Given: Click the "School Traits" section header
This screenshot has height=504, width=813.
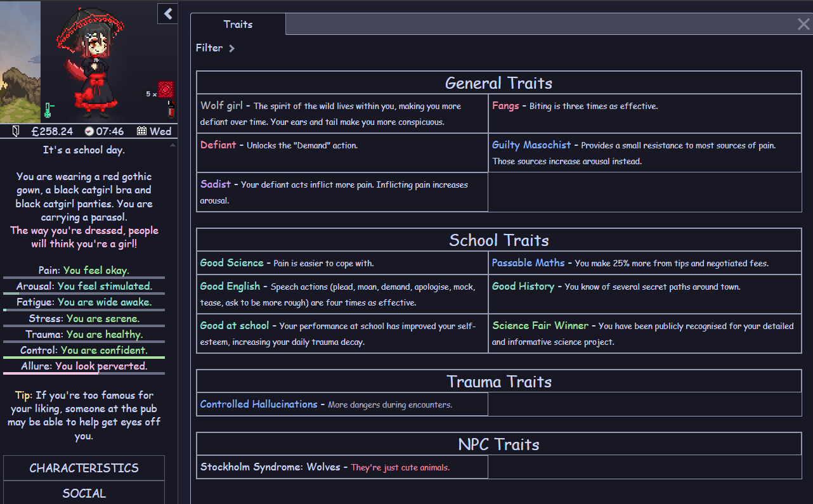Looking at the screenshot, I should click(499, 240).
